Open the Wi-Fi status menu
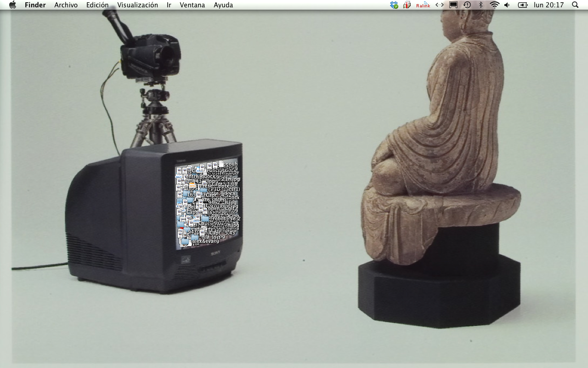Viewport: 588px width, 368px height. [494, 5]
